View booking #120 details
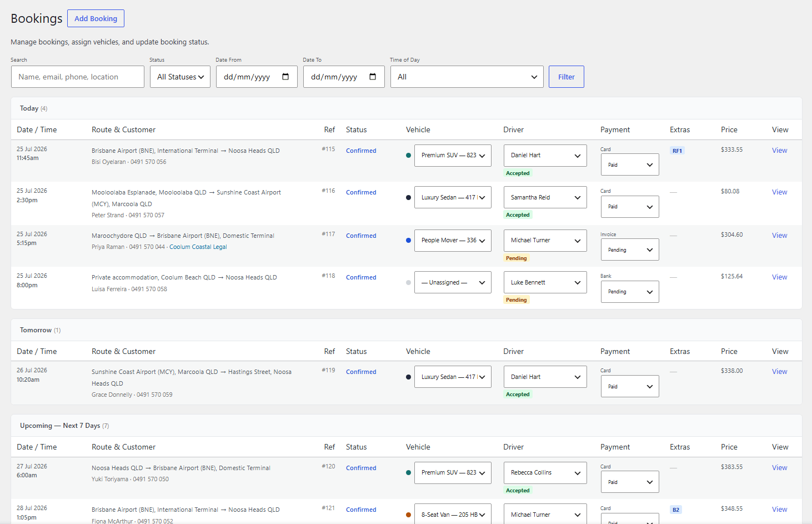 click(779, 467)
